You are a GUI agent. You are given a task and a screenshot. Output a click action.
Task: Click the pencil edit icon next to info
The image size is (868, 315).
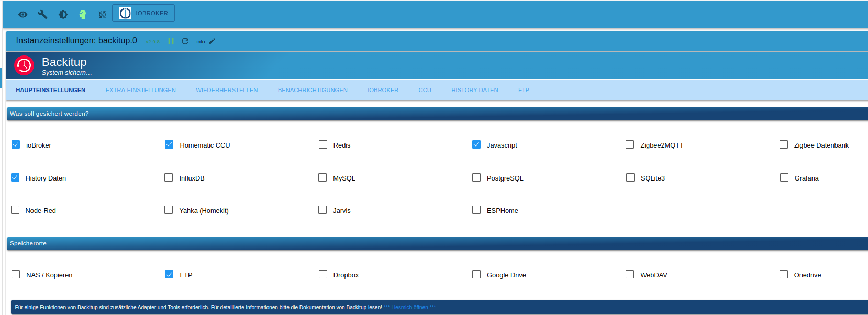(x=212, y=41)
